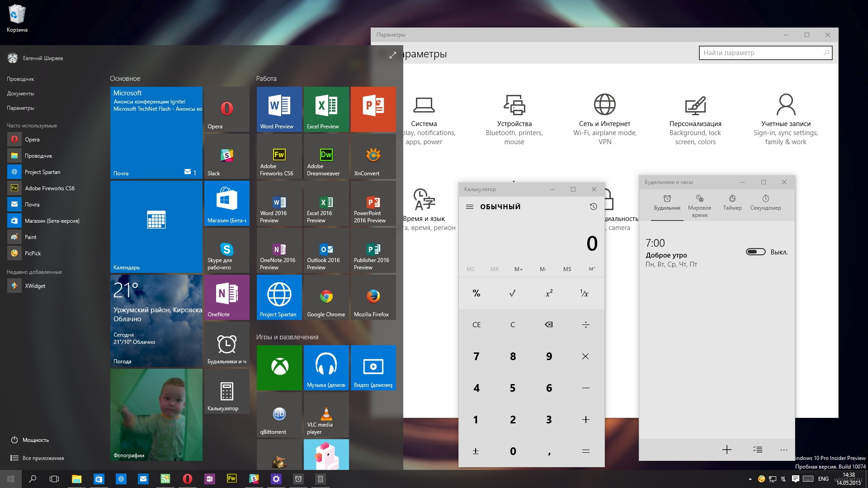Open All apps list in Start
868x488 pixels.
pyautogui.click(x=37, y=458)
